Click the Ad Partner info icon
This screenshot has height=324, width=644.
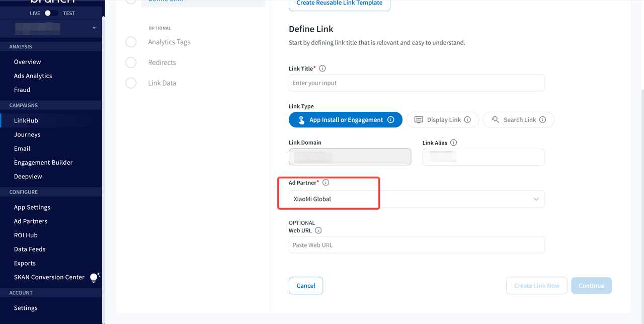[326, 182]
